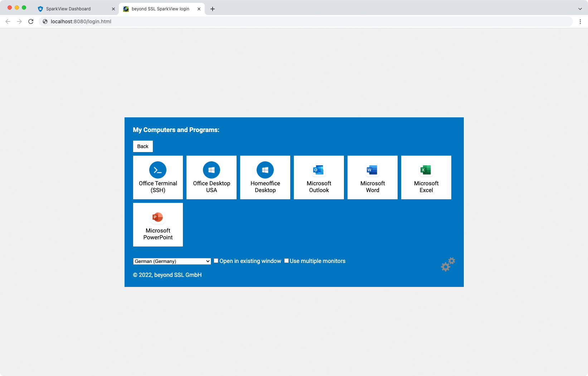Enable Open in existing window checkbox

coord(216,261)
